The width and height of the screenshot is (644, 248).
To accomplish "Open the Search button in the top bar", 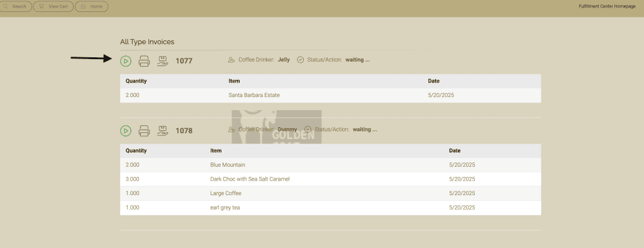I will tap(16, 6).
